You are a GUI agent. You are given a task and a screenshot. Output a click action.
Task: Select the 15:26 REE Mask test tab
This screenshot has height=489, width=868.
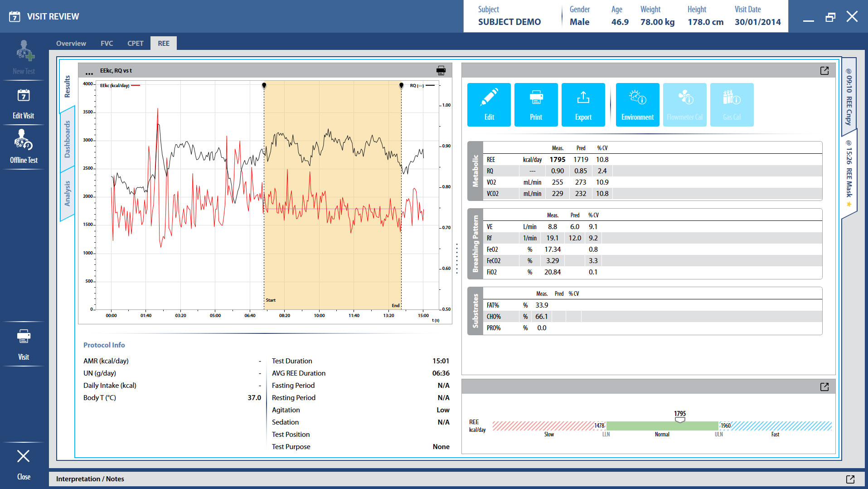(x=849, y=172)
